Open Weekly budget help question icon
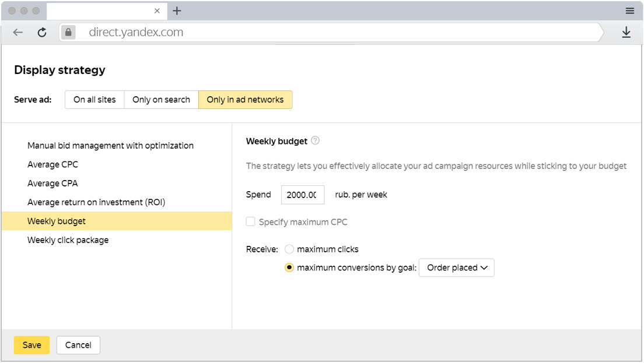The height and width of the screenshot is (363, 644). tap(316, 141)
